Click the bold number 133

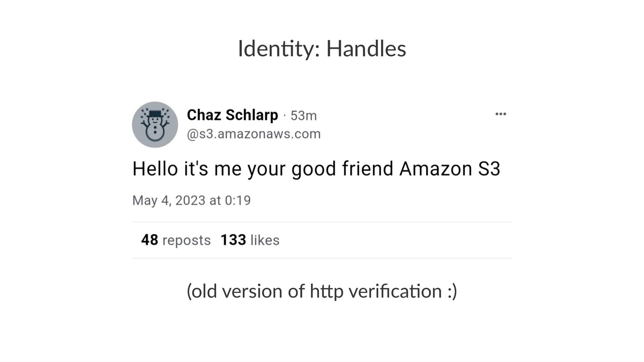pos(233,240)
